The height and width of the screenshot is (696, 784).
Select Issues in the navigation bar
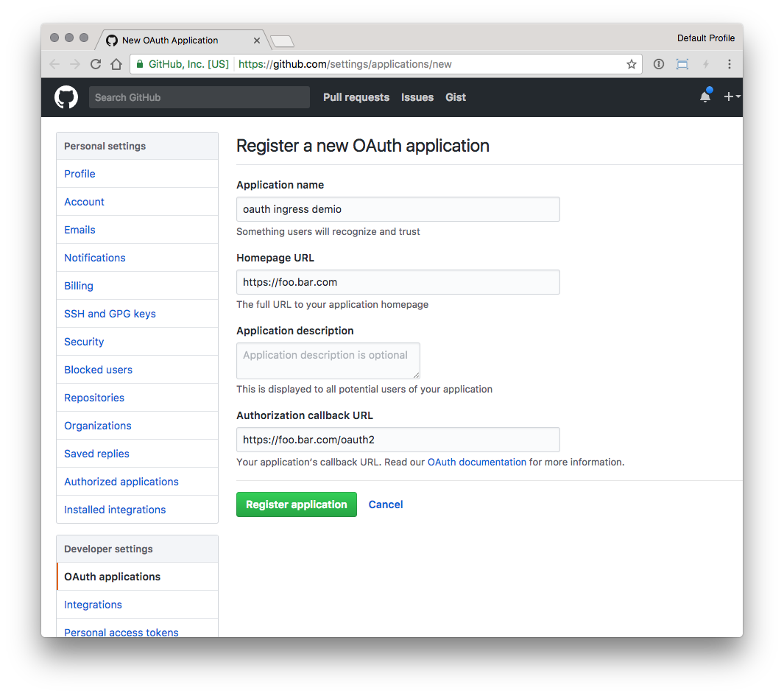pos(417,97)
